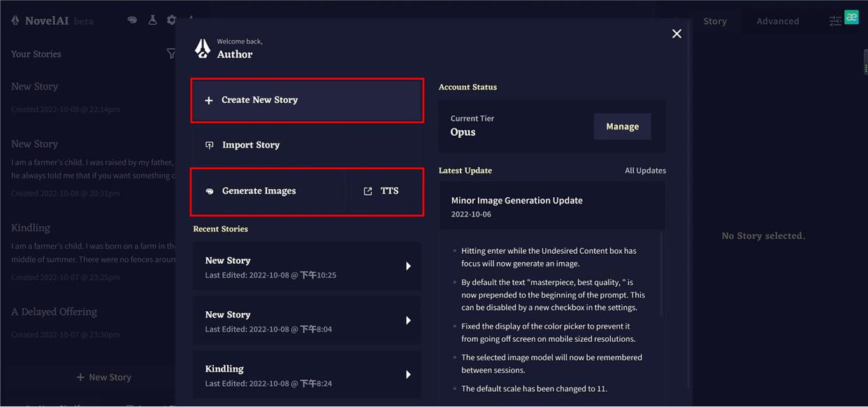
Task: Click the Account Status heading
Action: point(468,87)
